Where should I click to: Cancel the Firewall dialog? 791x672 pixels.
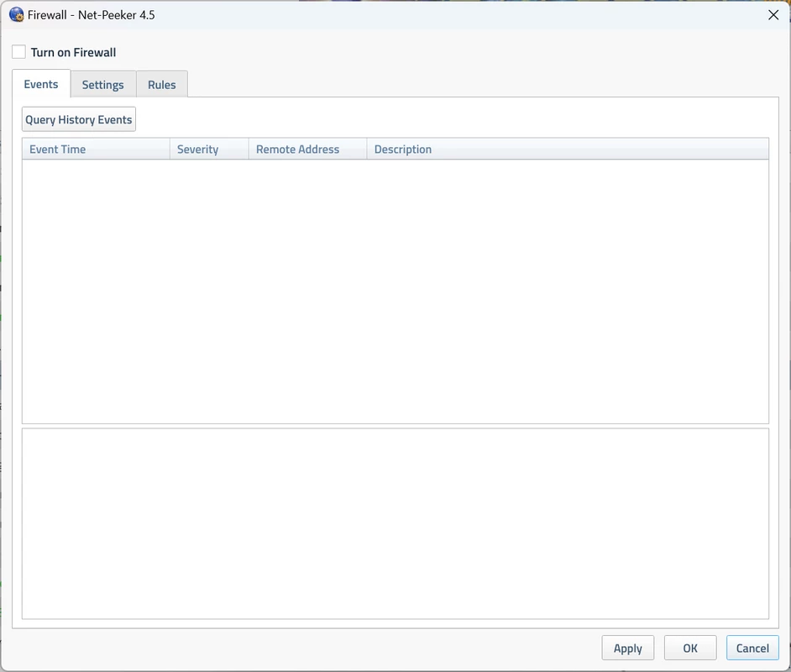coord(752,648)
